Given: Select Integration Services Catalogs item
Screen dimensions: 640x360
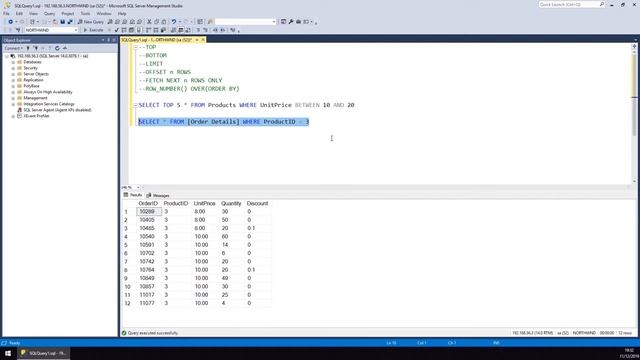Looking at the screenshot, I should point(49,104).
